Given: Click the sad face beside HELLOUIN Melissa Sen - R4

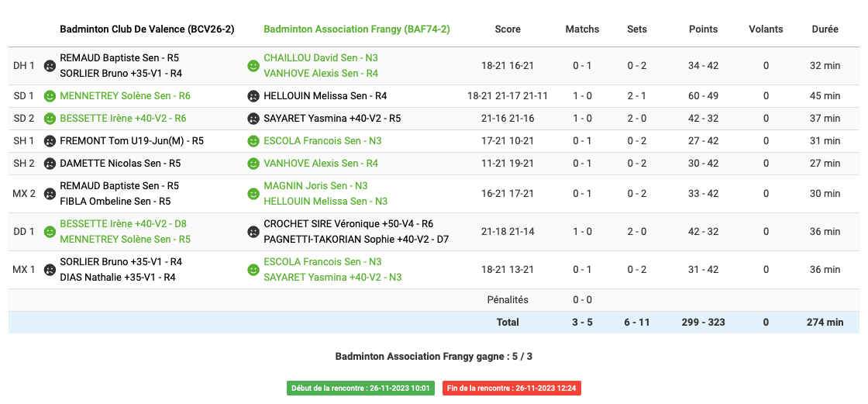Looking at the screenshot, I should coord(253,96).
